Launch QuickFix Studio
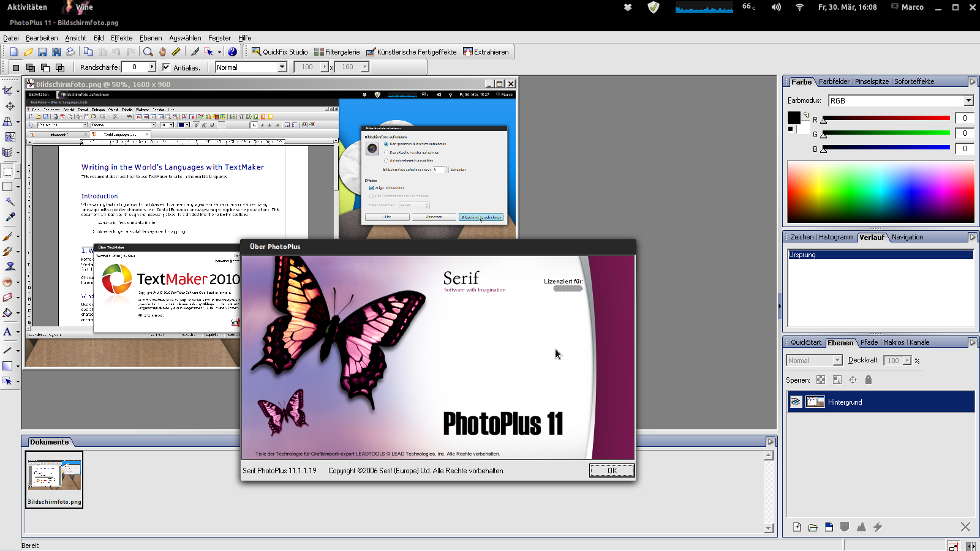This screenshot has height=551, width=980. 280,52
